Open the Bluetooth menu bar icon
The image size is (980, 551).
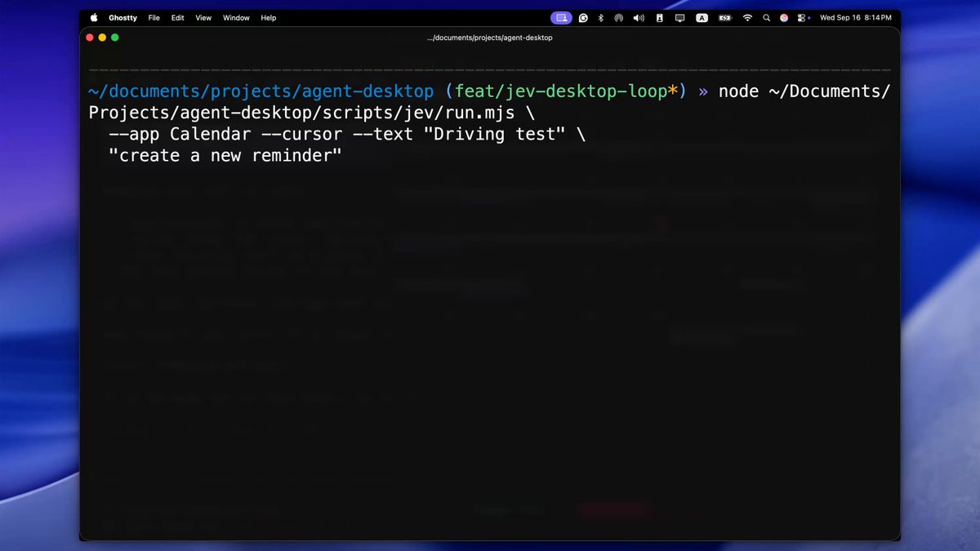click(601, 18)
